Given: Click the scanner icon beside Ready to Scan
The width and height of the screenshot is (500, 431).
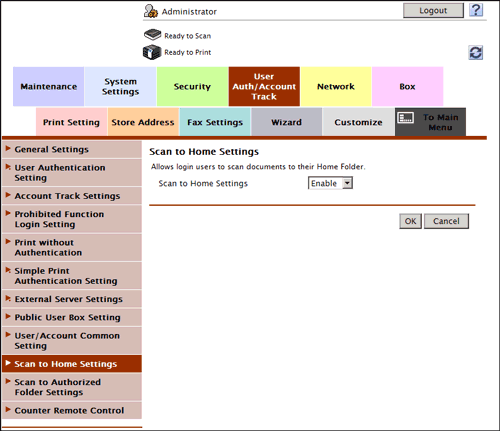Looking at the screenshot, I should 152,35.
